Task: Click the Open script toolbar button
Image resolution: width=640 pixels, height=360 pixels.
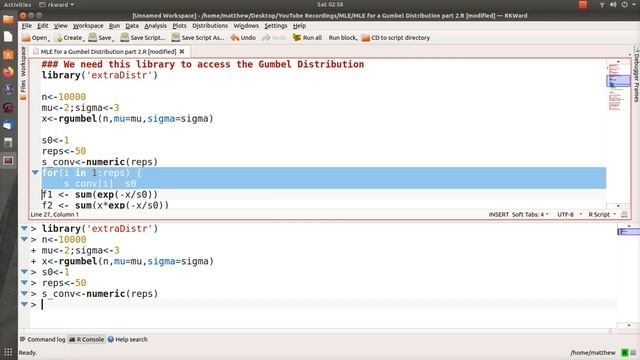Action: pos(35,38)
